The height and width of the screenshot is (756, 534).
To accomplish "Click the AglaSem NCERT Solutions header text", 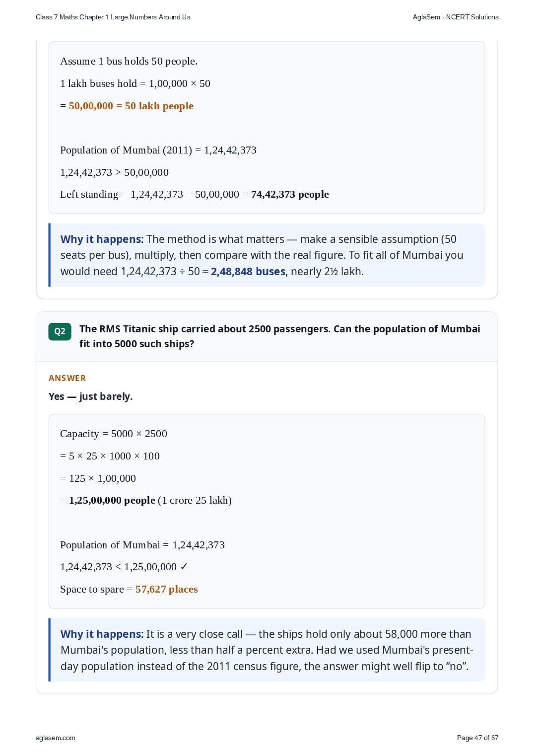I will coord(456,17).
